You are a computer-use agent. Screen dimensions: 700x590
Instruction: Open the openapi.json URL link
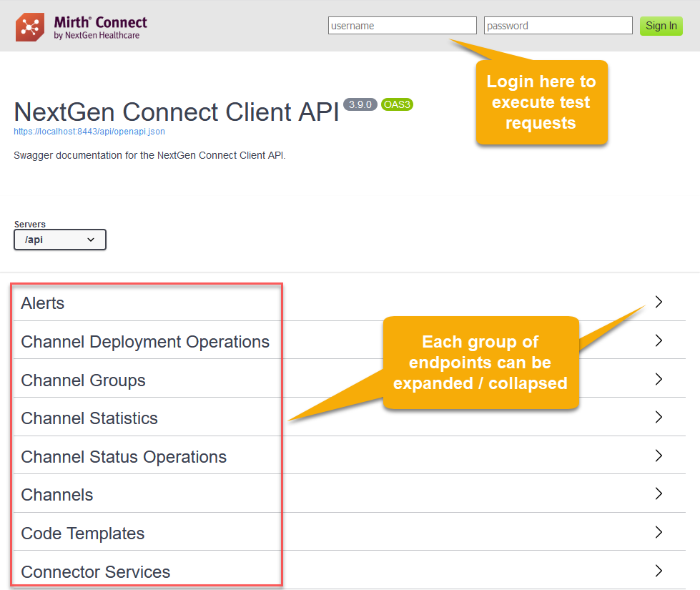(x=89, y=132)
